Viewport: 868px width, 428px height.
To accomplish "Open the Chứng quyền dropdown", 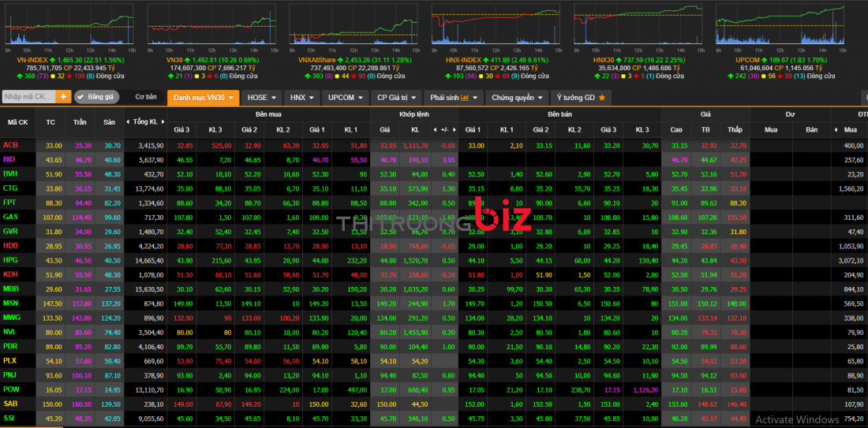I will tap(517, 97).
